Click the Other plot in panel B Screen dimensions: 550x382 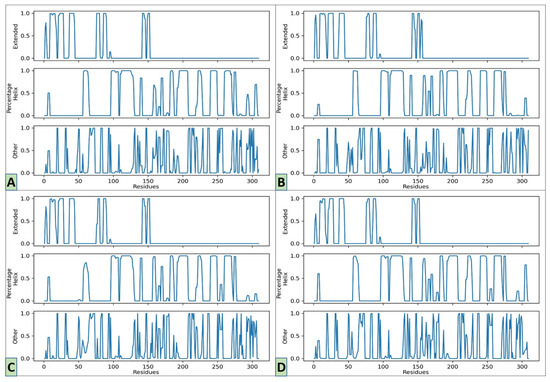(421, 150)
